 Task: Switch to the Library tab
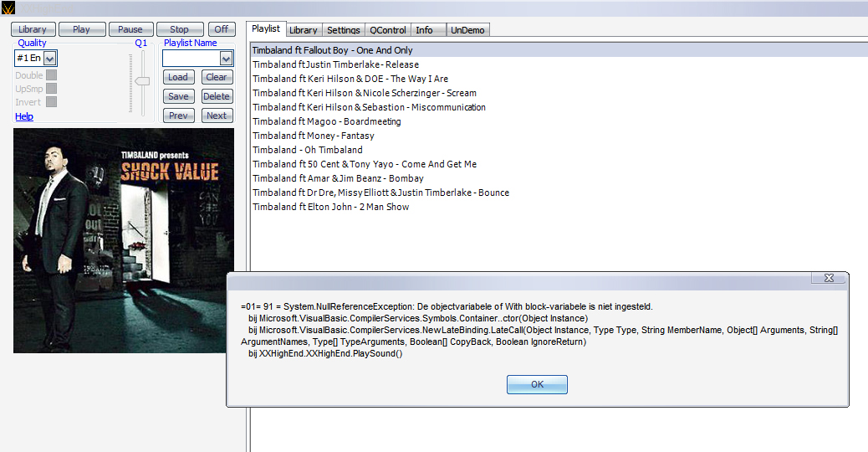point(304,30)
